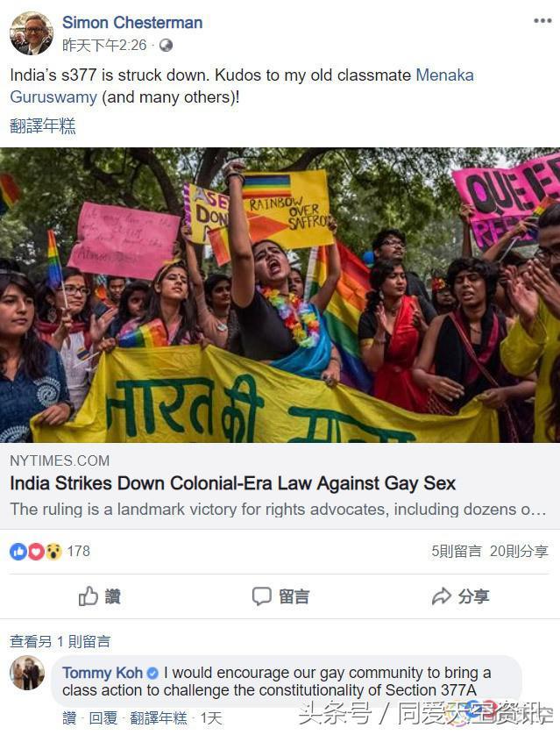Screen dimensions: 560x735
Task: Open Tommy Koh's profile name
Action: pyautogui.click(x=102, y=673)
